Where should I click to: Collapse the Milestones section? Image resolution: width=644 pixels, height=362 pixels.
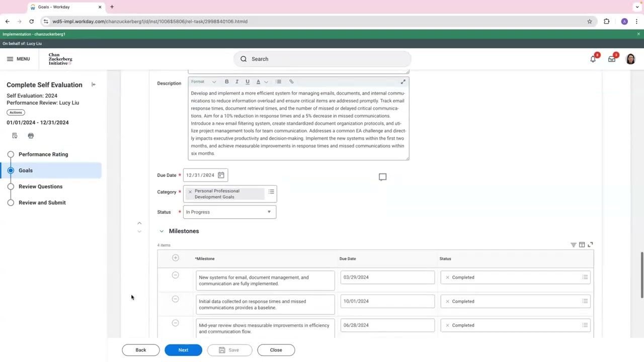pyautogui.click(x=162, y=231)
